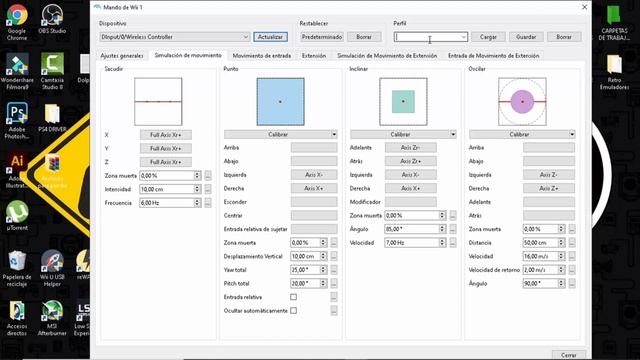Image resolution: width=640 pixels, height=360 pixels.
Task: Click the Secudir motion preview box
Action: tap(158, 102)
